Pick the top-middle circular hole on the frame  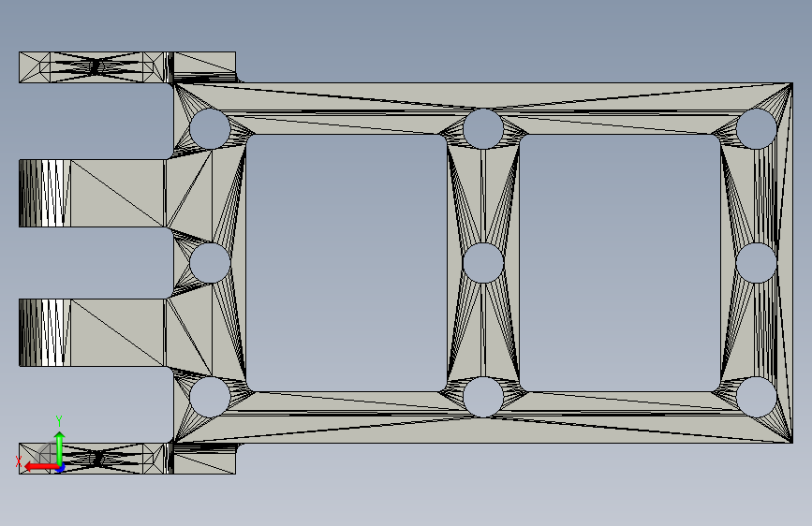483,129
